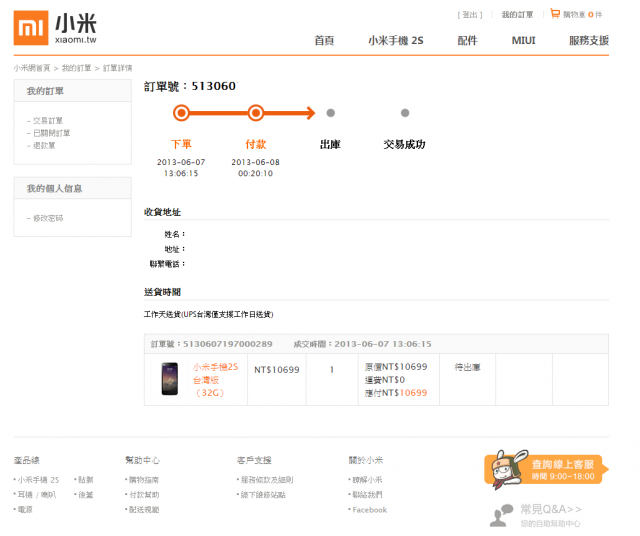Click the Facebook footer link
The height and width of the screenshot is (536, 640).
[369, 510]
